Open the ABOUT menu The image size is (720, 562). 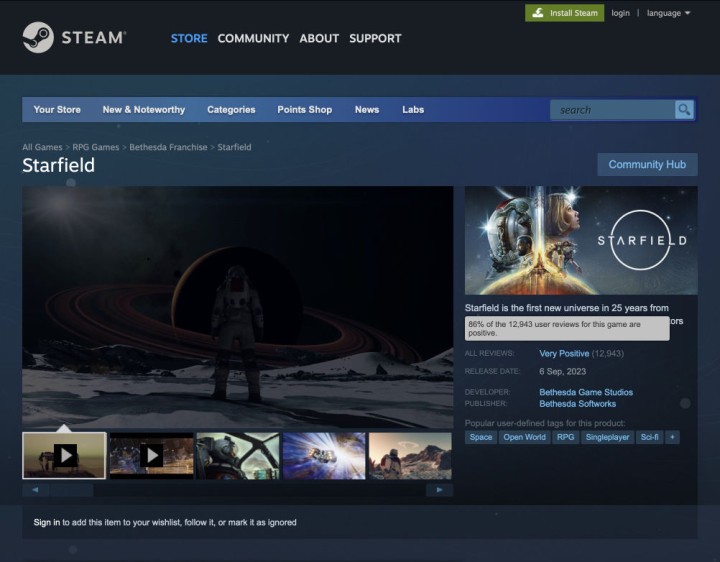[x=319, y=39]
